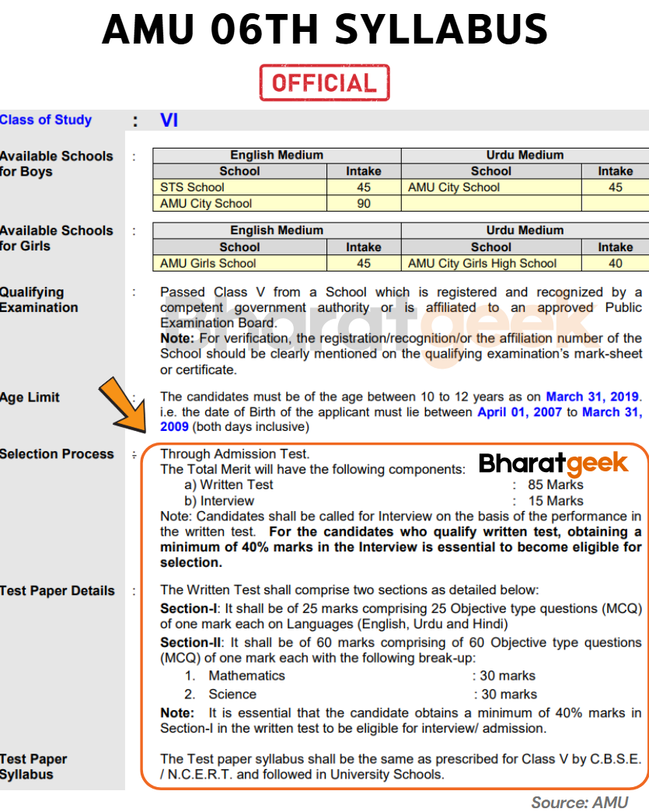
Task: Click the Bharatgeek logo in the selection box
Action: 553,464
